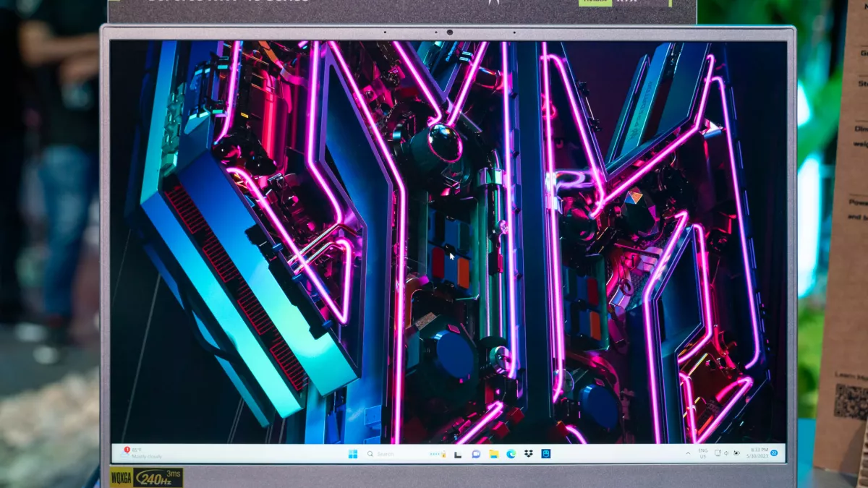Click the network status icon in tray
Screen dimensions: 868x488
pyautogui.click(x=718, y=453)
